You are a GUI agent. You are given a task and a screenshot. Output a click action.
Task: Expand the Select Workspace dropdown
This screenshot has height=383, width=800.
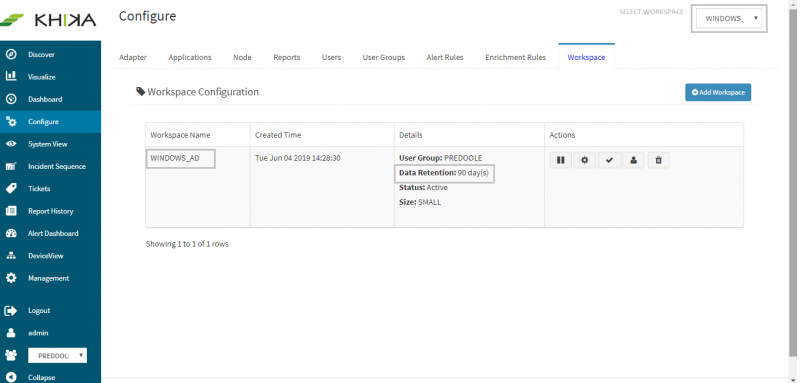click(729, 19)
